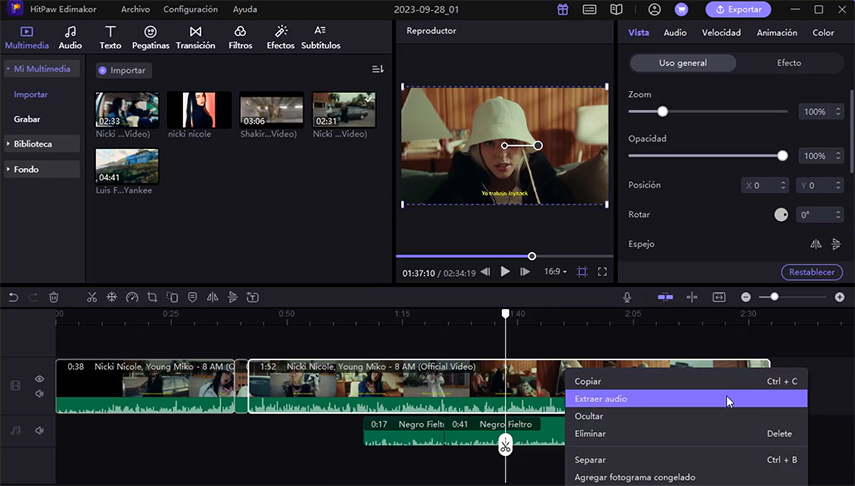
Task: Click the horizontal mirror flip icon in Espejo row
Action: pyautogui.click(x=816, y=244)
